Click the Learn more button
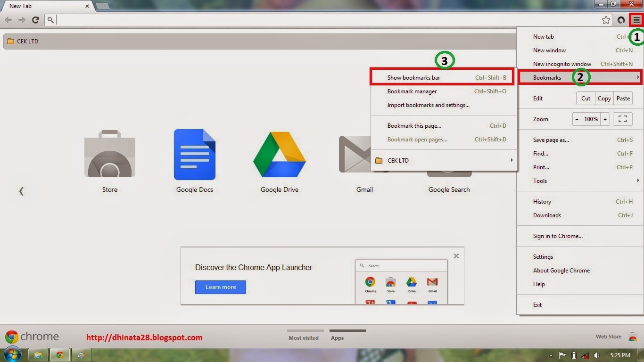The image size is (644, 362). click(221, 287)
